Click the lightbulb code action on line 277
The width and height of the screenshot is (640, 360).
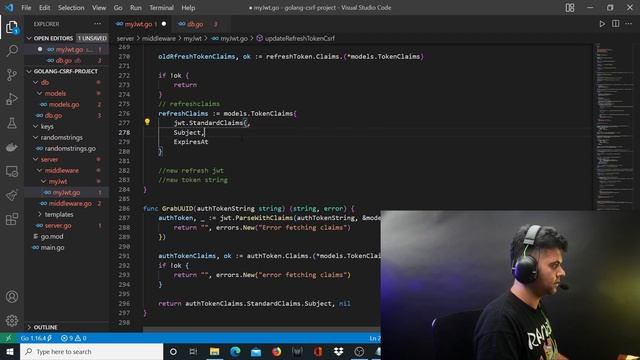[x=147, y=122]
